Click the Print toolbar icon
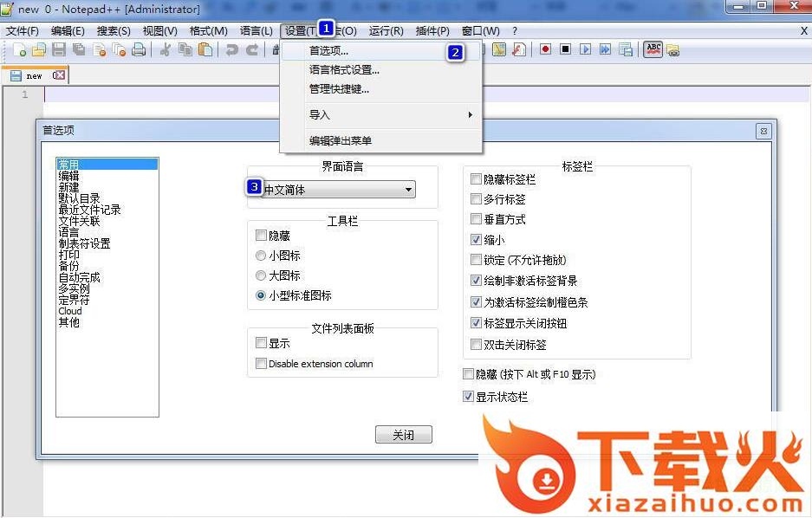 click(139, 49)
